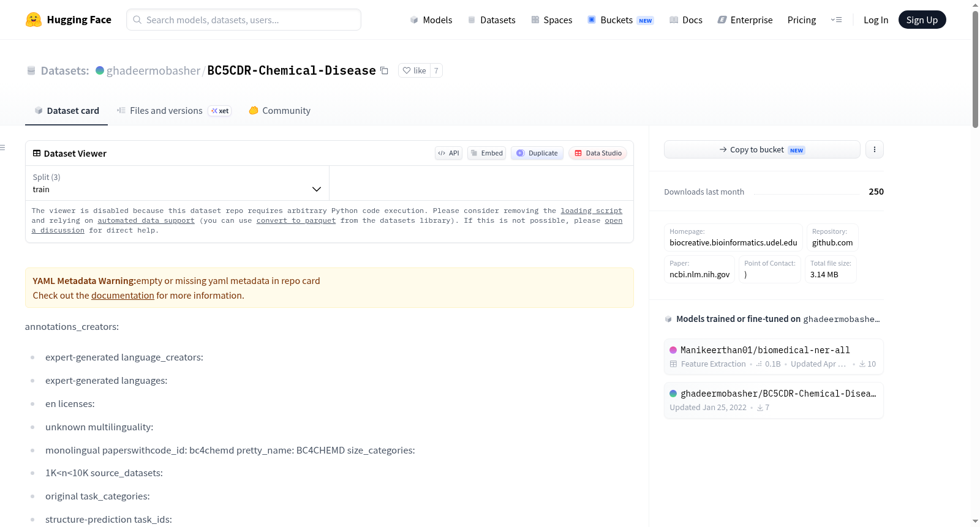This screenshot has width=980, height=527.
Task: Open the API button in Dataset Viewer
Action: click(448, 153)
